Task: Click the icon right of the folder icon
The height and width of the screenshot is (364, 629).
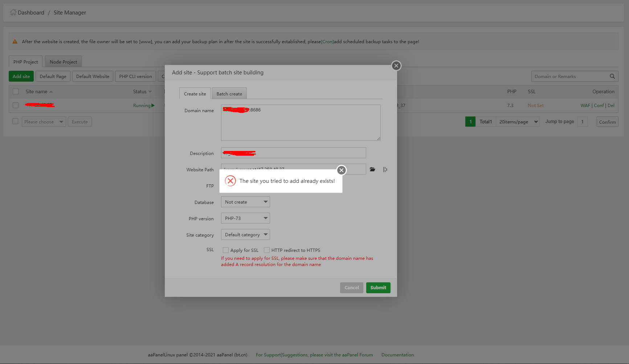Action: point(385,169)
